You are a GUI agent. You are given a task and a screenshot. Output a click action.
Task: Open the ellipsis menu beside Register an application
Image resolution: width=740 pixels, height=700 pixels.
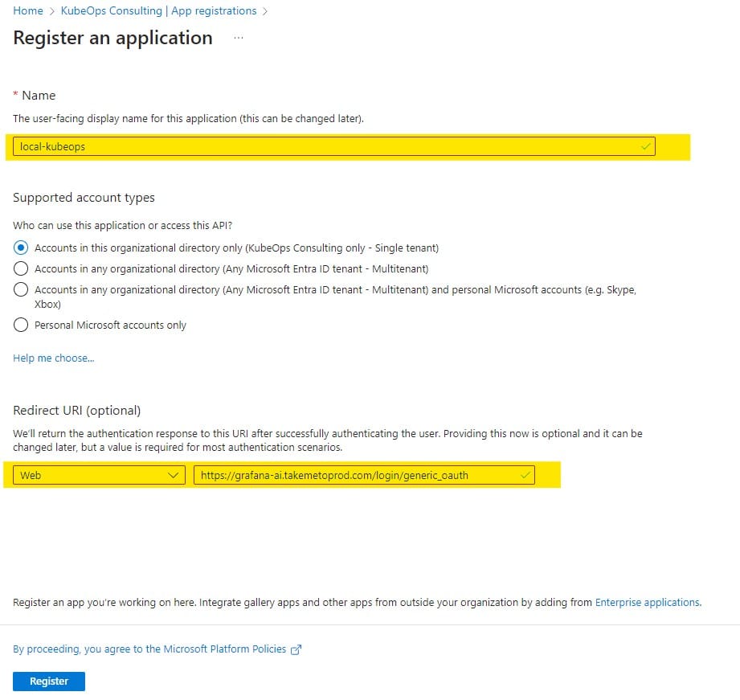coord(239,38)
